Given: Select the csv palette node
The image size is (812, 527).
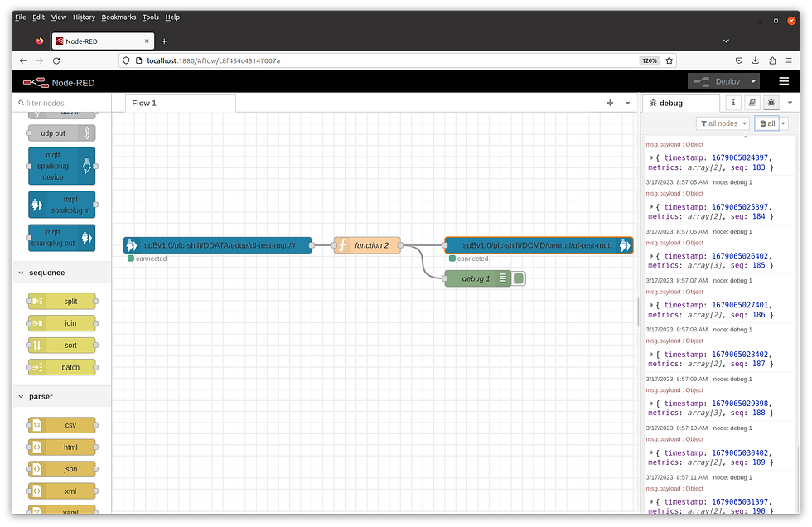Looking at the screenshot, I should coord(61,425).
